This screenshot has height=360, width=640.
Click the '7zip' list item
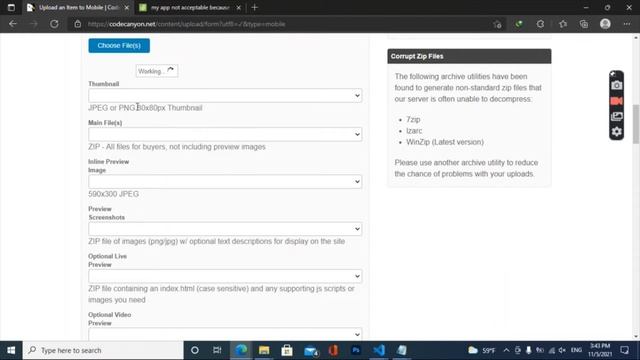[413, 119]
